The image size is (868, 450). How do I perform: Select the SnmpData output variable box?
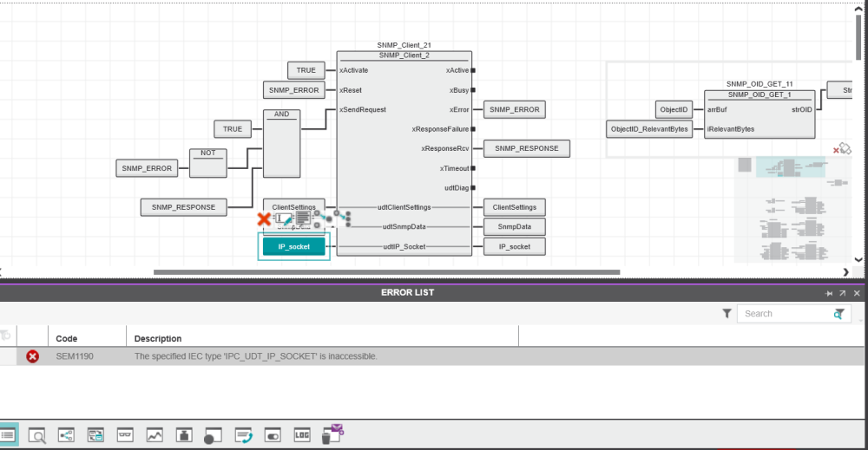(x=514, y=226)
